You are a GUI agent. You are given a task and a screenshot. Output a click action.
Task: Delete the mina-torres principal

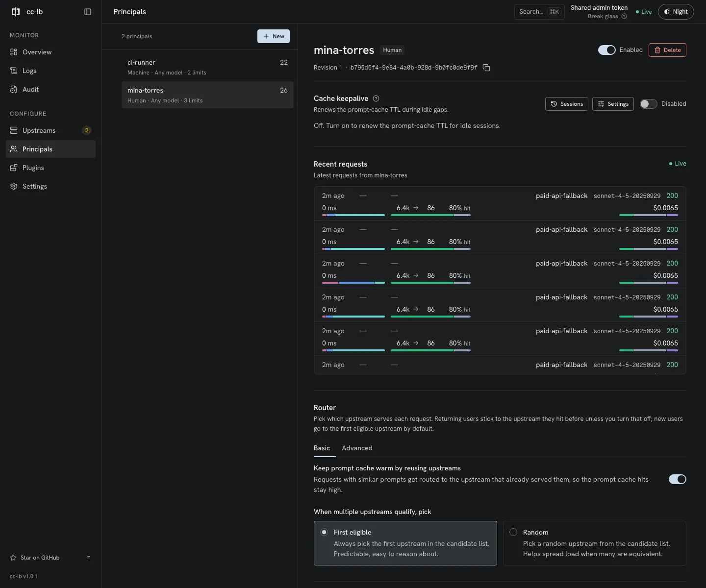(x=667, y=50)
